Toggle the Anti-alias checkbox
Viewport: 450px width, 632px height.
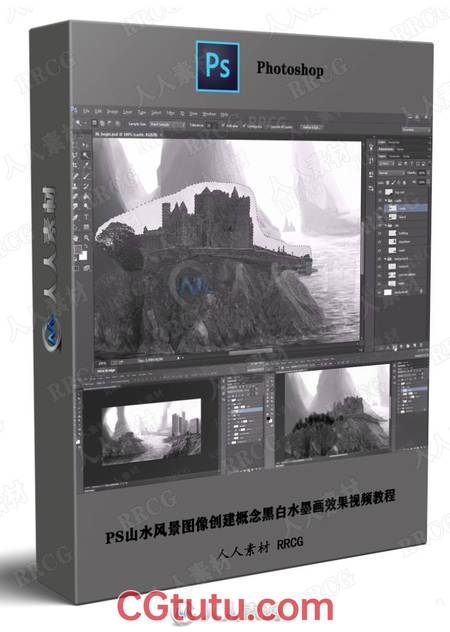[x=223, y=125]
